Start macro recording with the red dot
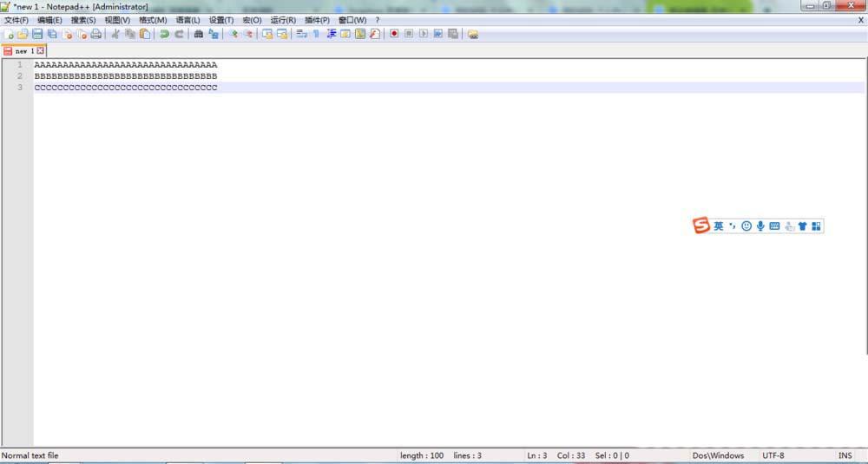868x464 pixels. (393, 34)
